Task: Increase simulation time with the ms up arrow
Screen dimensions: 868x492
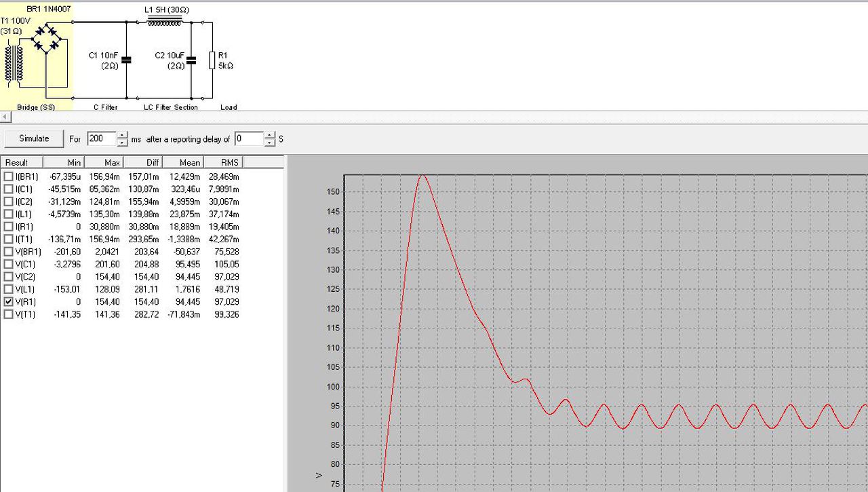Action: pyautogui.click(x=122, y=135)
